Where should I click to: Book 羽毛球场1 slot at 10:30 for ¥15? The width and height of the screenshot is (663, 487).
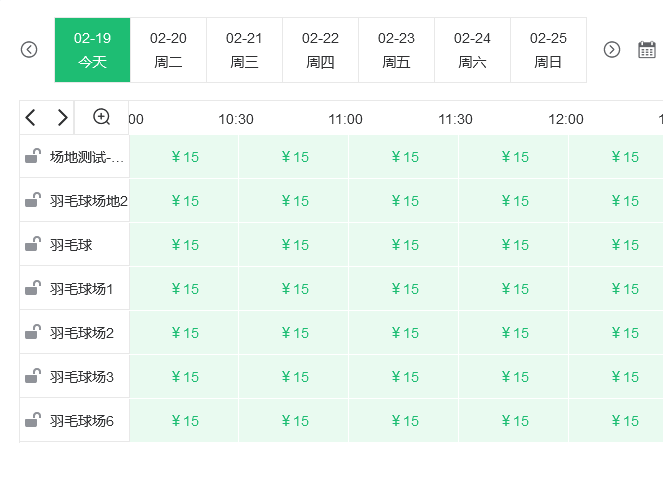[294, 289]
